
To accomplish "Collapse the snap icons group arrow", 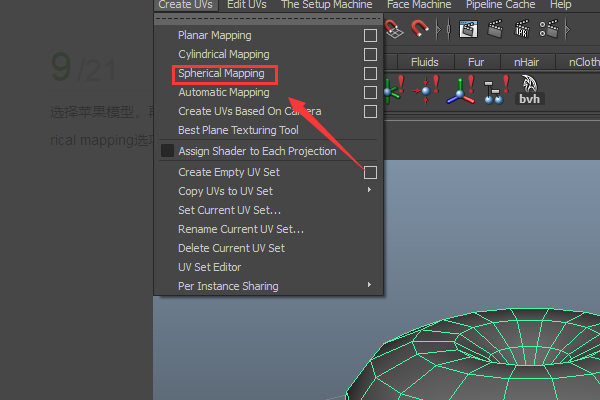I will 439,29.
